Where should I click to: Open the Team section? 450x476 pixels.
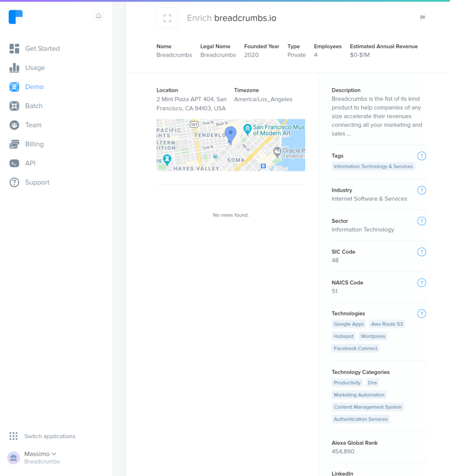(x=33, y=125)
